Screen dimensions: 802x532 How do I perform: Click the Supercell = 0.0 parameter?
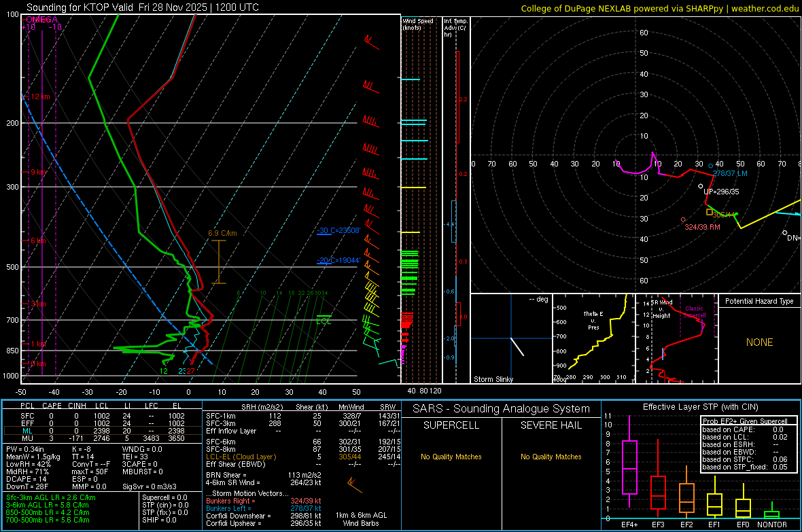164,497
